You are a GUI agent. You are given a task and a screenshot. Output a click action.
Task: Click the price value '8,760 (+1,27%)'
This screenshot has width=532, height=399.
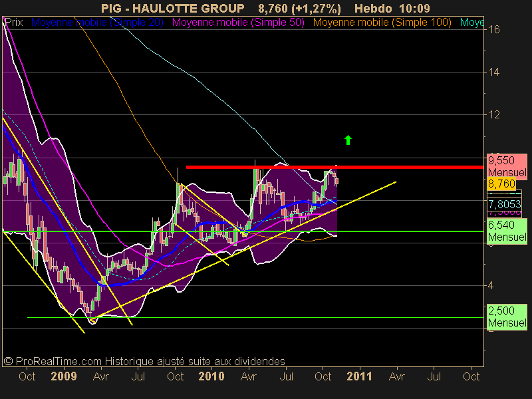click(x=299, y=9)
